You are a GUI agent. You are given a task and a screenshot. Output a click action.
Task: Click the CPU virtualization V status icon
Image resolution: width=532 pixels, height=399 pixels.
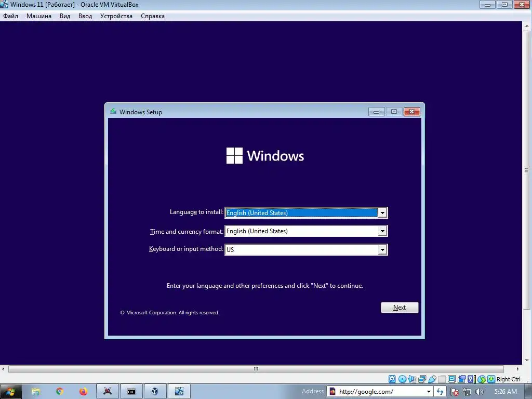[471, 379]
